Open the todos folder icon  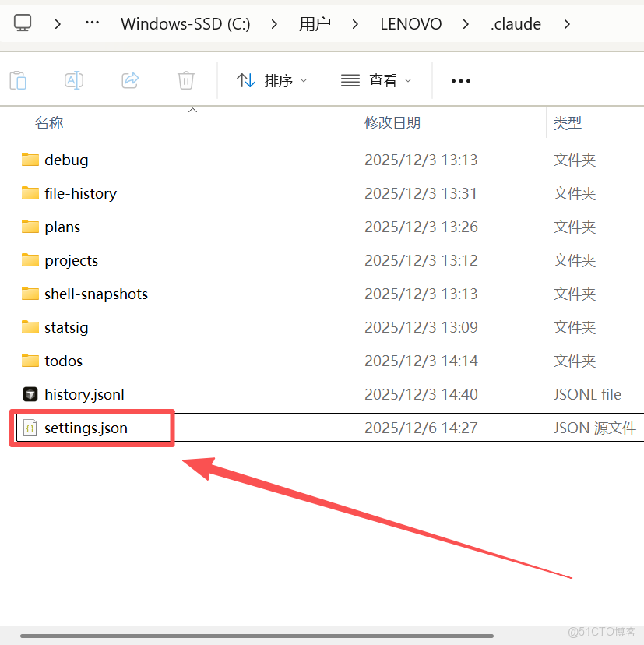point(32,361)
